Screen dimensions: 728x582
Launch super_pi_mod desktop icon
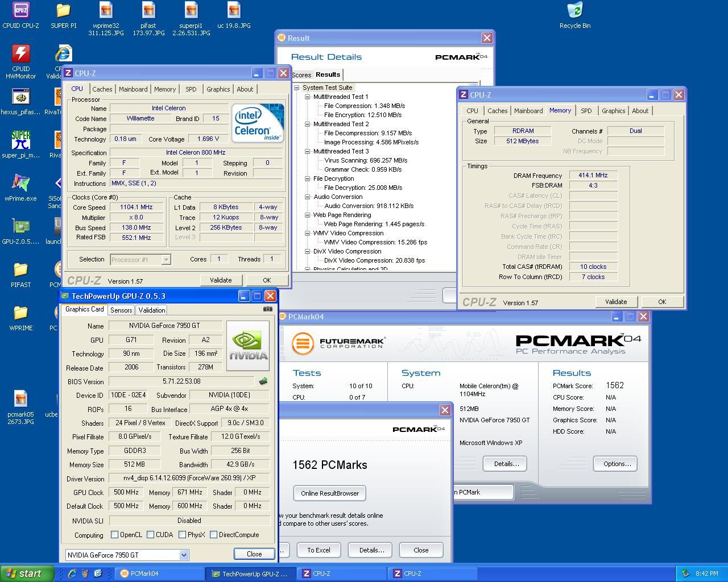click(x=20, y=145)
